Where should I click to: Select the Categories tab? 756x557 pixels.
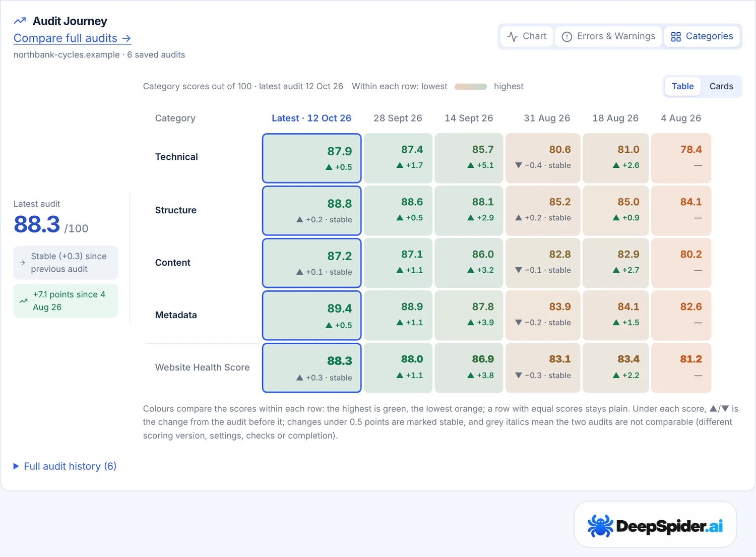(x=702, y=36)
